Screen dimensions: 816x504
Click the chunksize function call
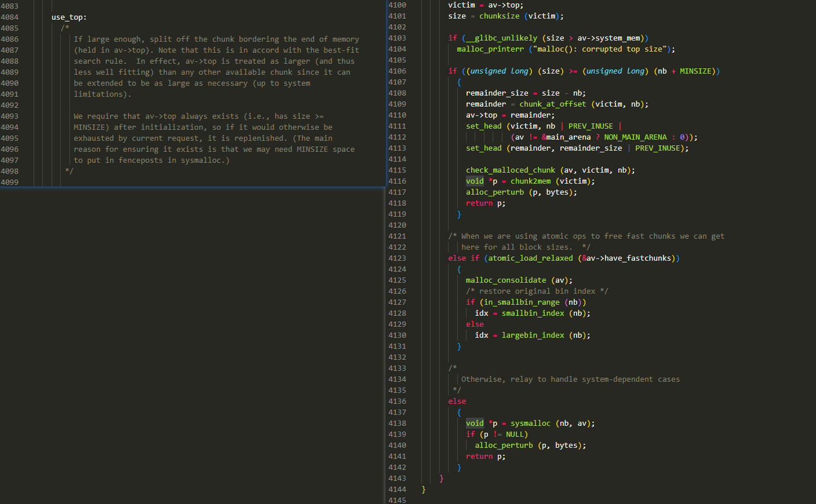pyautogui.click(x=499, y=16)
